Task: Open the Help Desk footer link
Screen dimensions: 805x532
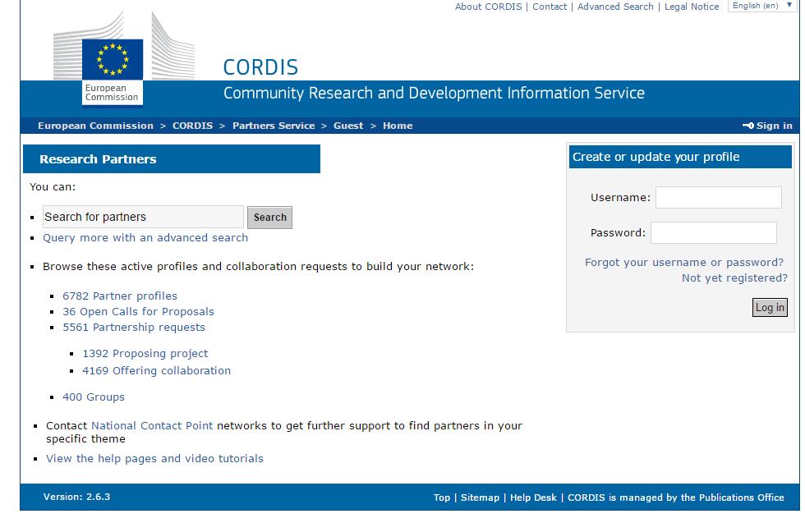Action: pyautogui.click(x=533, y=498)
